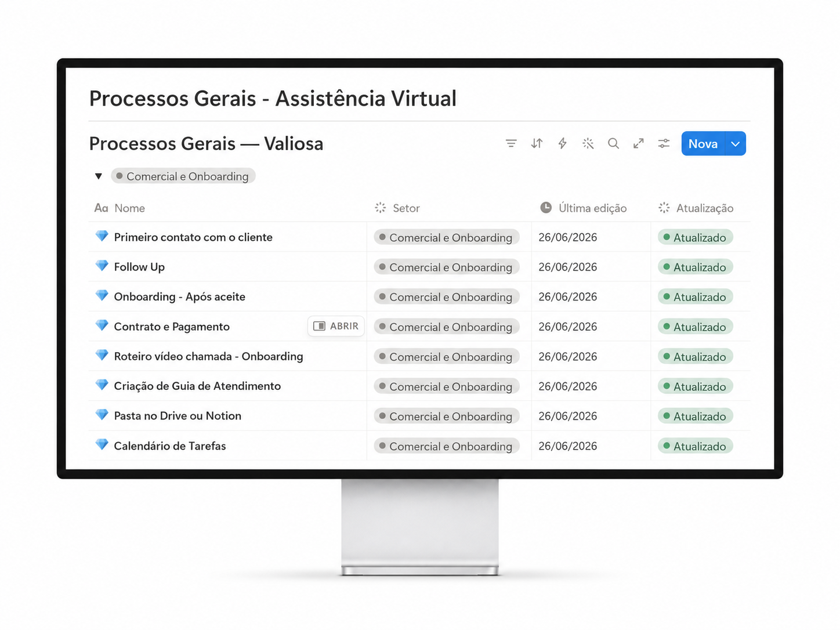This screenshot has width=840, height=630.
Task: Click Setor tag in Follow Up row
Action: pos(446,267)
